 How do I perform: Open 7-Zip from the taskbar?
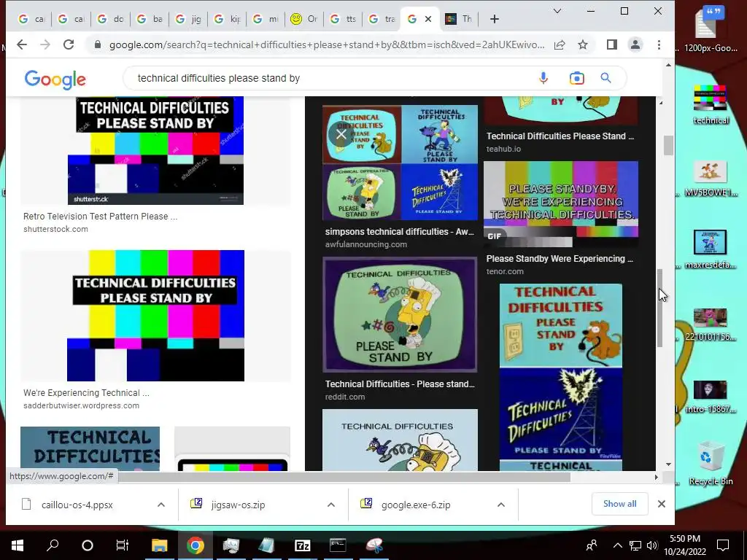[x=303, y=545]
